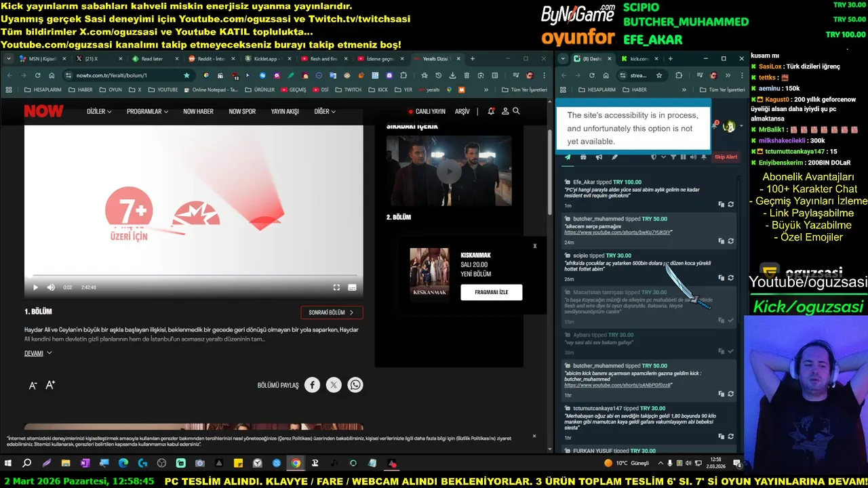Show more bookmarks chevron in left browser
Viewport: 868px width, 488px height.
pos(486,89)
